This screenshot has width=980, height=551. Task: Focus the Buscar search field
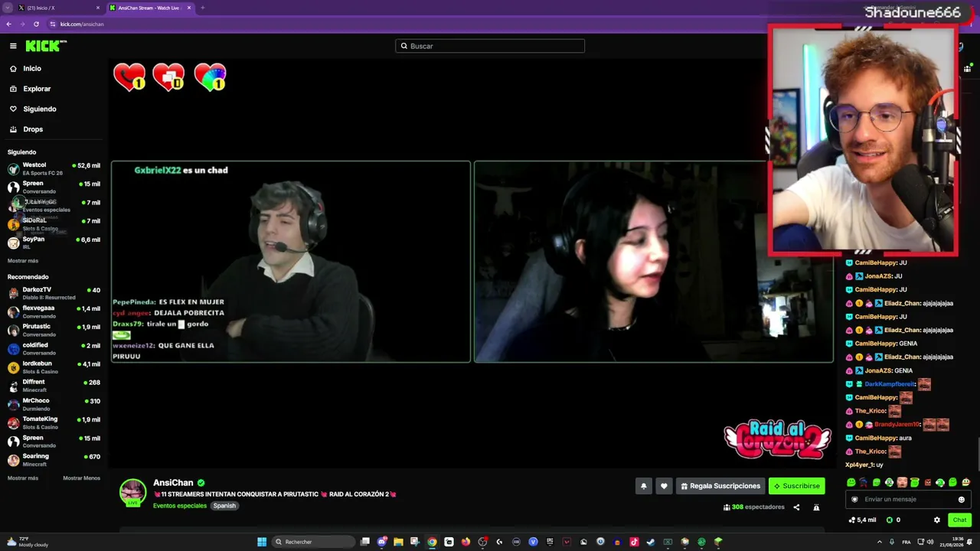pos(490,46)
